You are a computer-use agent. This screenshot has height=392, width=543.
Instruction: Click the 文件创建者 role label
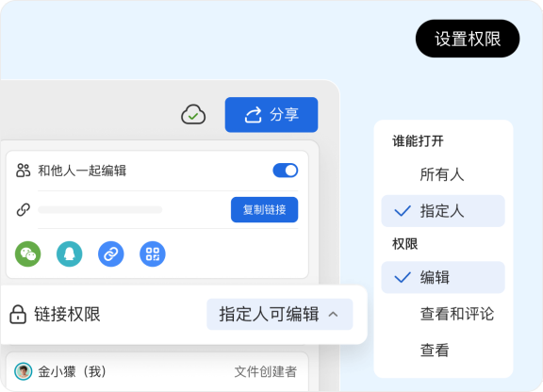pos(266,371)
